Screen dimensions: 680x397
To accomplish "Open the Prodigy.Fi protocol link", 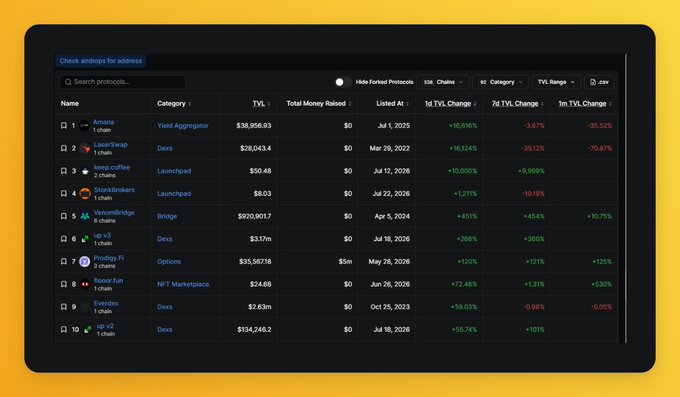I will click(109, 258).
